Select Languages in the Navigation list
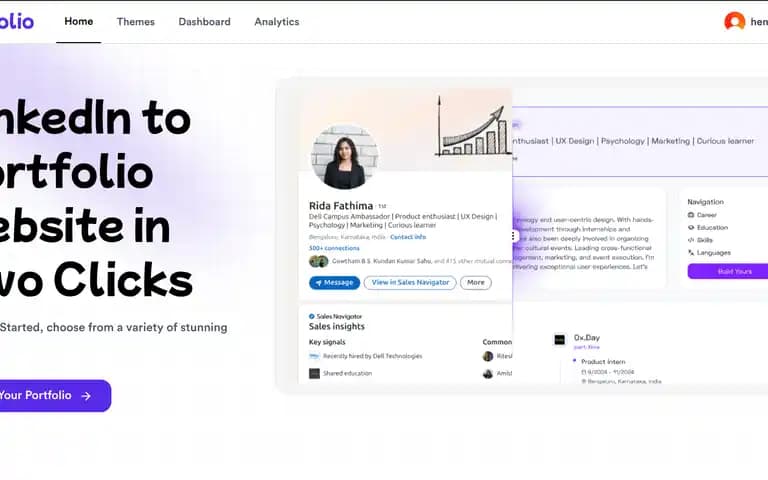 (714, 253)
